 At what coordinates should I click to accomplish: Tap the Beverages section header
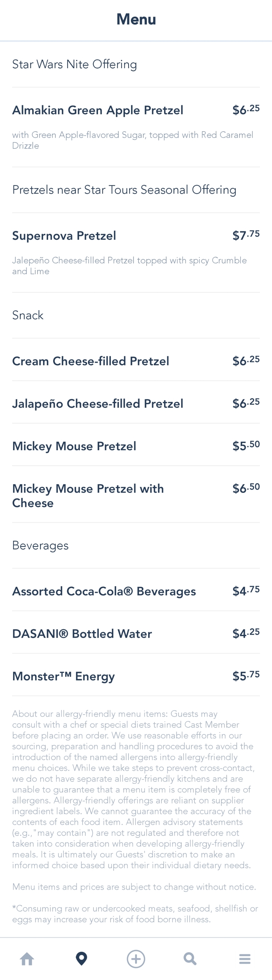pyautogui.click(x=40, y=546)
